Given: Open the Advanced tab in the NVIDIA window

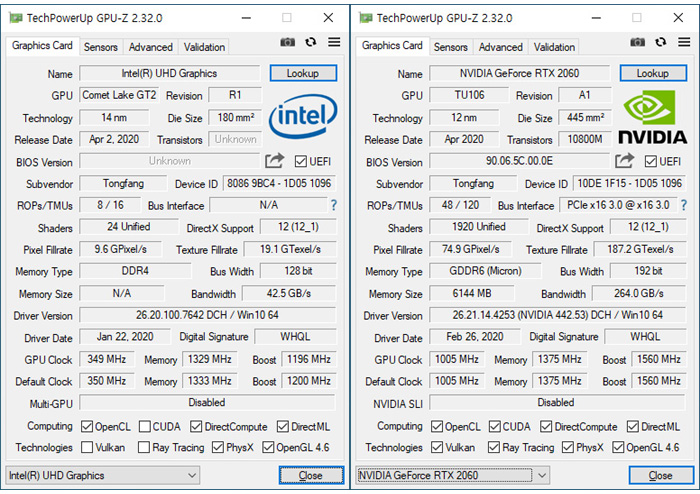Looking at the screenshot, I should coord(500,47).
